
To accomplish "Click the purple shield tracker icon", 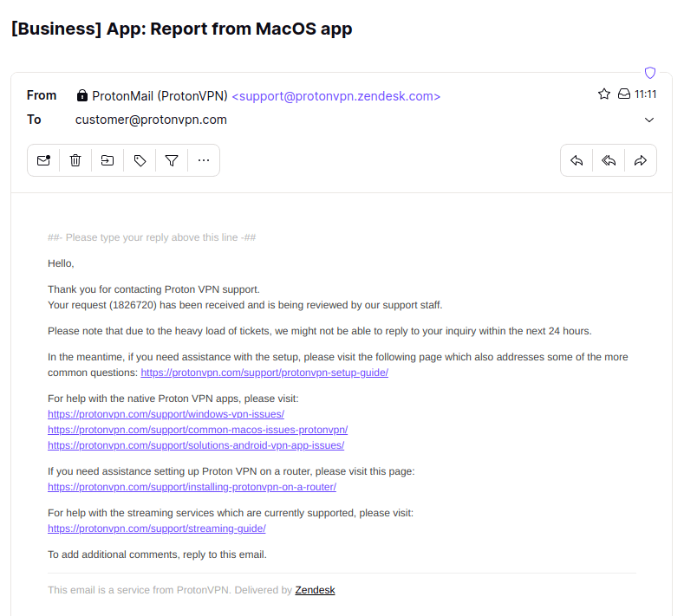I will pos(649,73).
